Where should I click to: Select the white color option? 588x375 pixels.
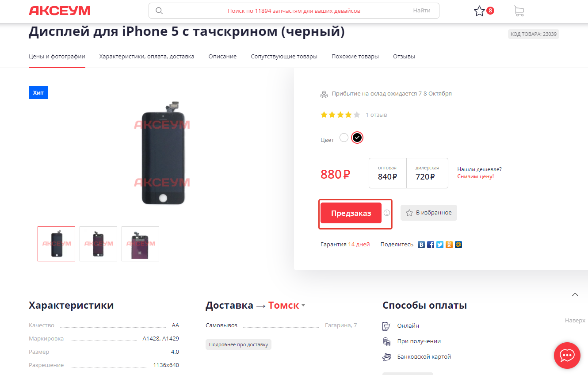(x=344, y=138)
